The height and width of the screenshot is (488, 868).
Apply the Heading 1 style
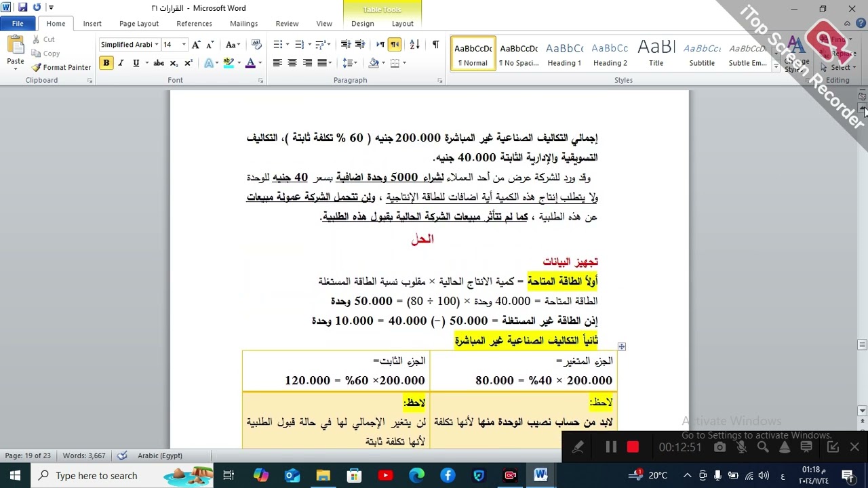564,54
